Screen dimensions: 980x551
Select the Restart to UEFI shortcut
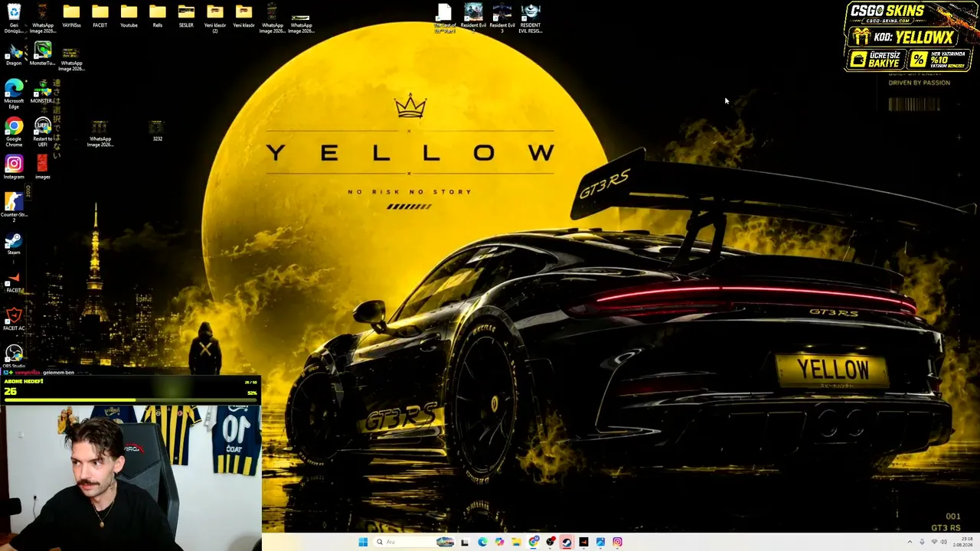tap(43, 132)
